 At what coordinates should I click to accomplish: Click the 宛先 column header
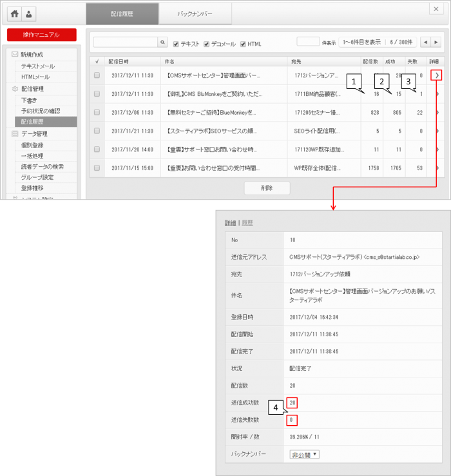[296, 61]
